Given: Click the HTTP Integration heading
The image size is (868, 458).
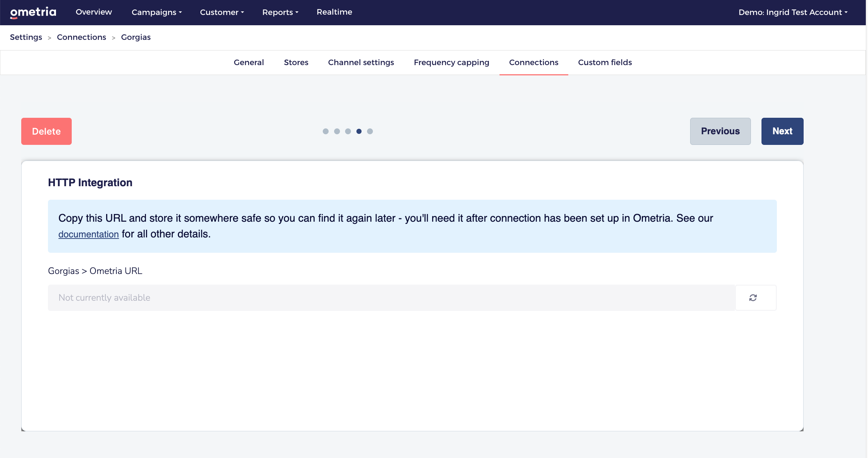Looking at the screenshot, I should 90,183.
